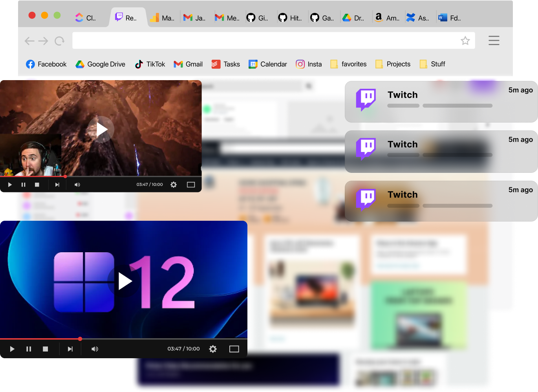Open the TikTok bookmark
The width and height of the screenshot is (538, 392).
tap(150, 64)
